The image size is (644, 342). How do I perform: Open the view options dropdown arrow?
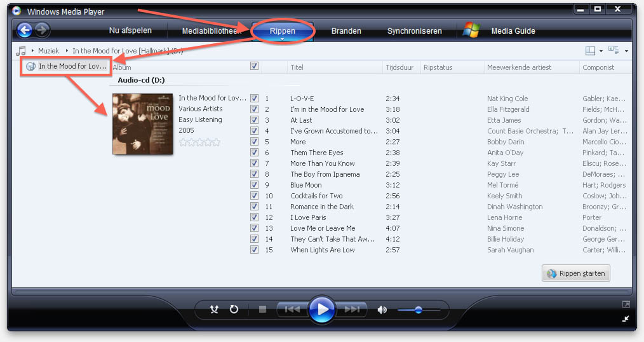click(x=626, y=51)
